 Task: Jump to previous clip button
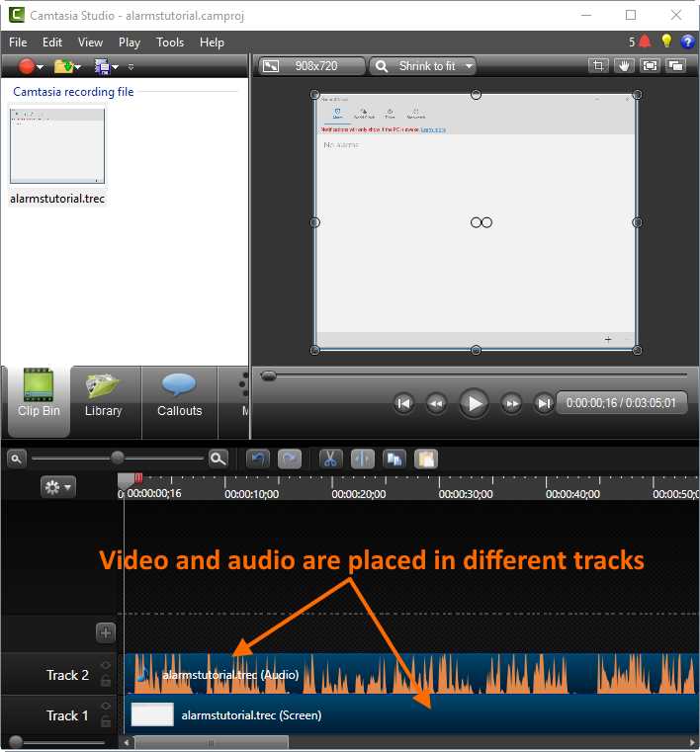tap(404, 403)
